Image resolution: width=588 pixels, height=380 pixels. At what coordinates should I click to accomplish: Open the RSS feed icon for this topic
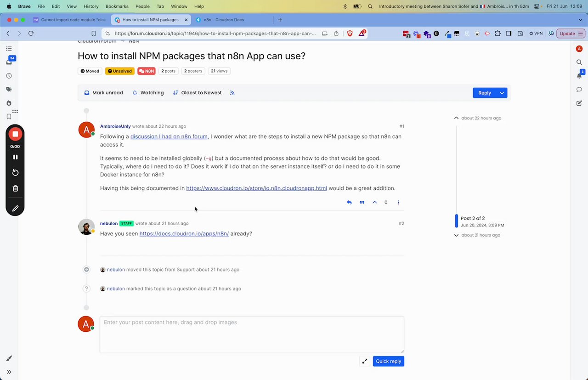232,93
